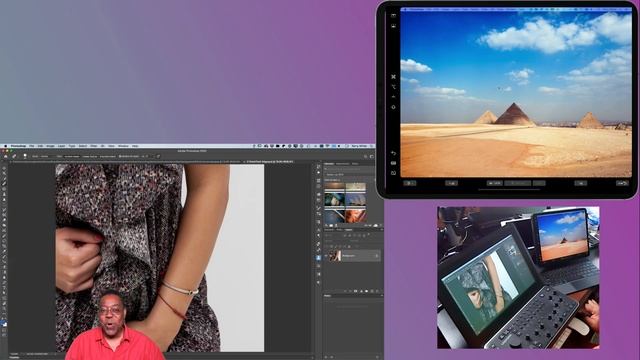Tap the Shift key in Sidecar sidebar
The width and height of the screenshot is (640, 360).
393,107
